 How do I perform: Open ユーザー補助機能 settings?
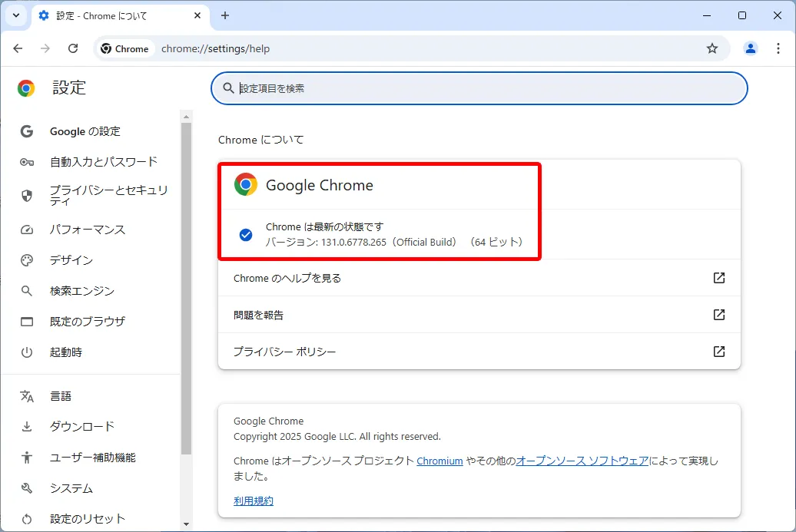coord(92,458)
